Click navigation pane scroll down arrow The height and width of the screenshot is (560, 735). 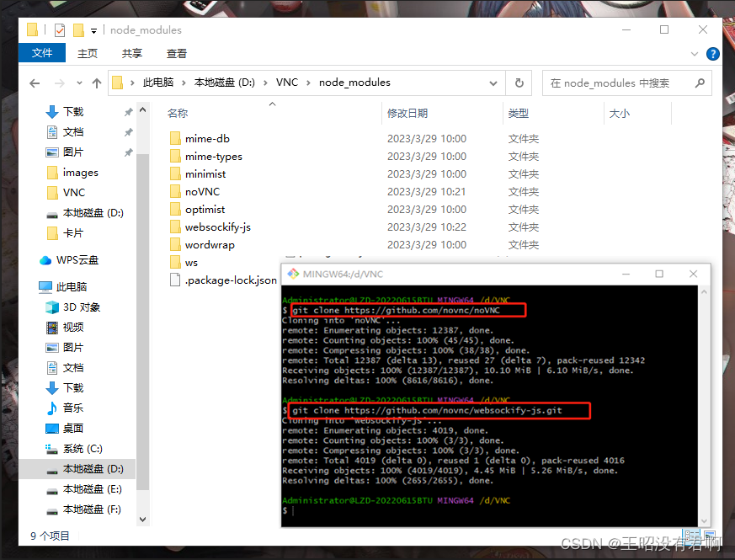click(143, 520)
